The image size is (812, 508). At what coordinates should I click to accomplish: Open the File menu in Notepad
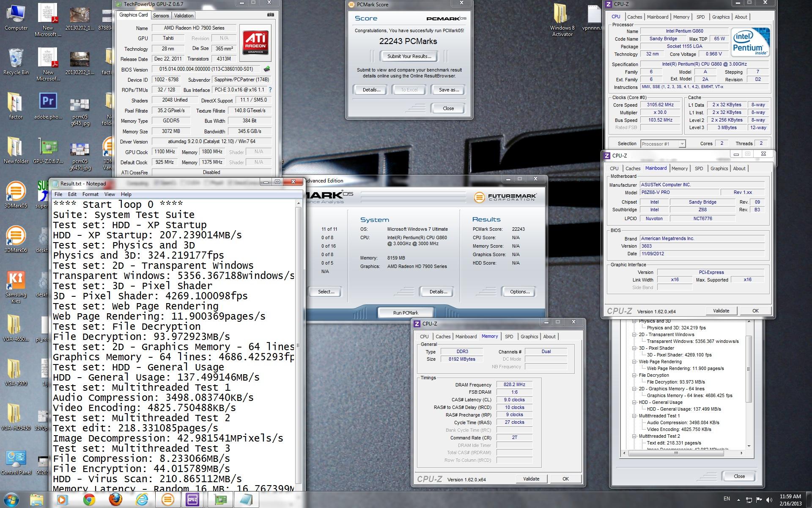click(58, 194)
